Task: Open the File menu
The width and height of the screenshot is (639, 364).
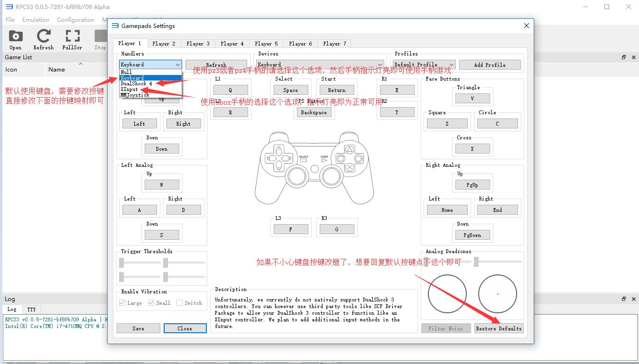Action: (x=10, y=20)
